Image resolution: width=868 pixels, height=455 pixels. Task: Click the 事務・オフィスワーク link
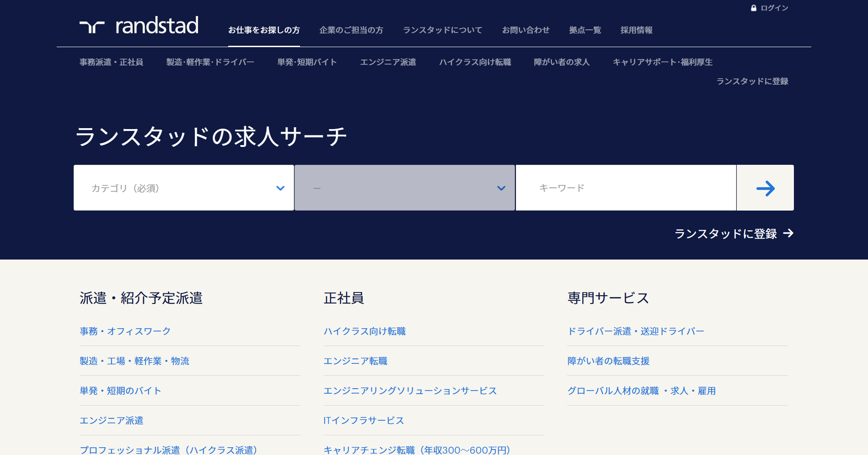coord(125,331)
